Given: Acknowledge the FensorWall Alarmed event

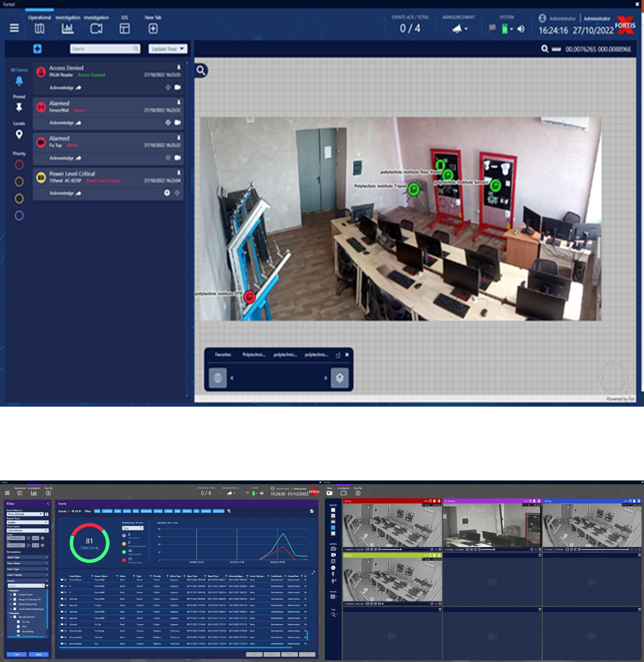Looking at the screenshot, I should (65, 123).
